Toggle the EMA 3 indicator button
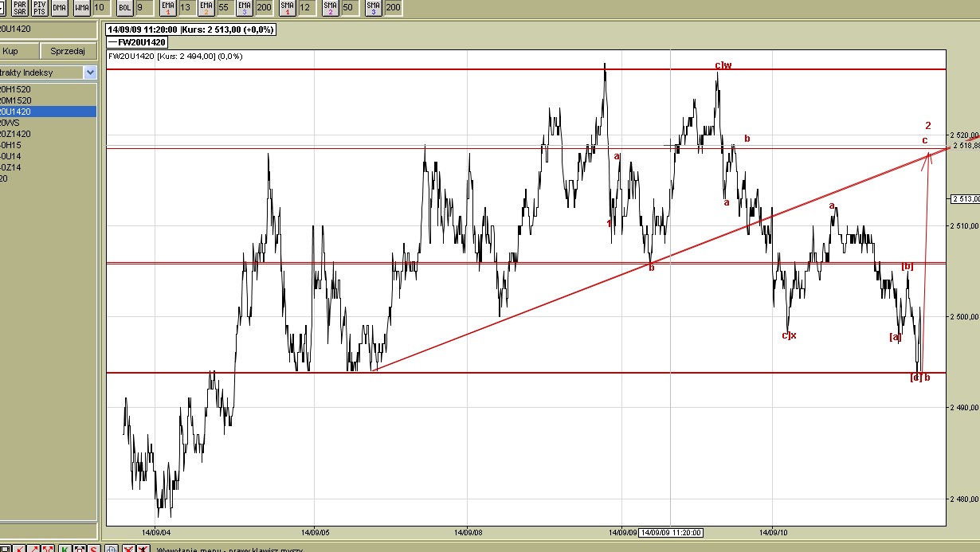The width and height of the screenshot is (980, 552). [245, 7]
